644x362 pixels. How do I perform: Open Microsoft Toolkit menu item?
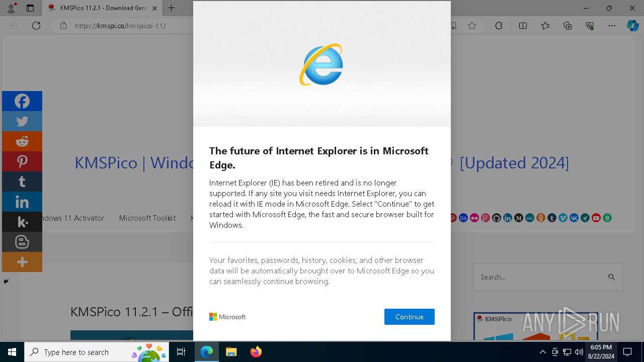147,218
